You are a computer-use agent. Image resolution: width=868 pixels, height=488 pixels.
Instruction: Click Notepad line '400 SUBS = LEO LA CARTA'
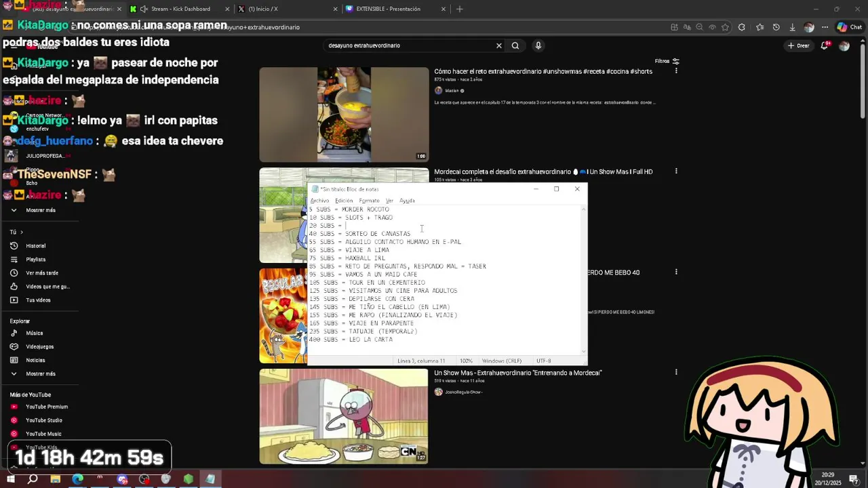[x=351, y=340]
